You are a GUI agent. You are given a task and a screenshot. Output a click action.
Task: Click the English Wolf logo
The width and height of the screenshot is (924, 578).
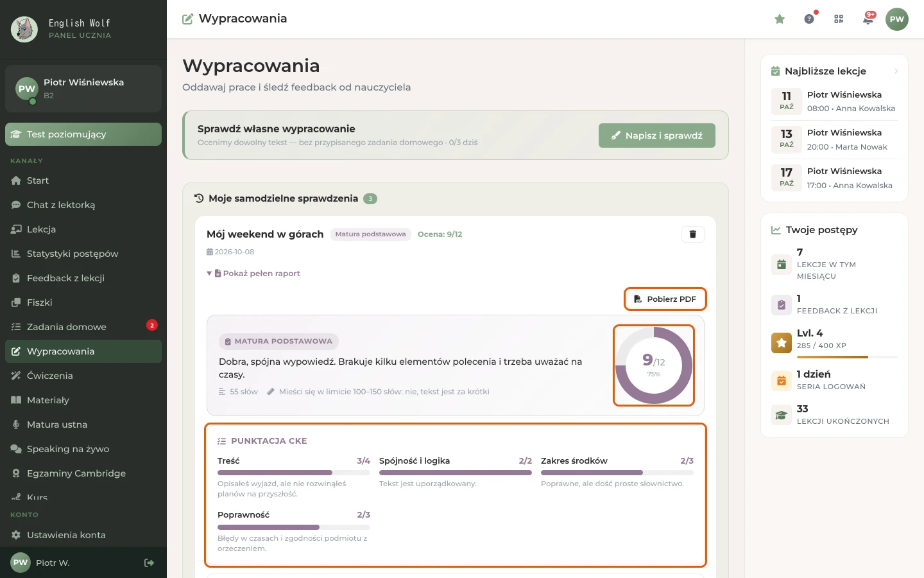pyautogui.click(x=24, y=29)
